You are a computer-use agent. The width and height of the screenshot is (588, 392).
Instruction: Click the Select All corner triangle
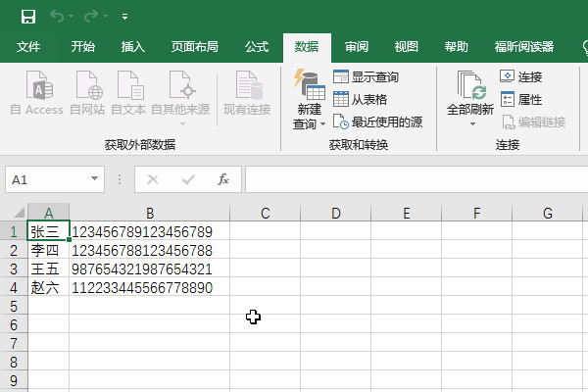point(19,213)
